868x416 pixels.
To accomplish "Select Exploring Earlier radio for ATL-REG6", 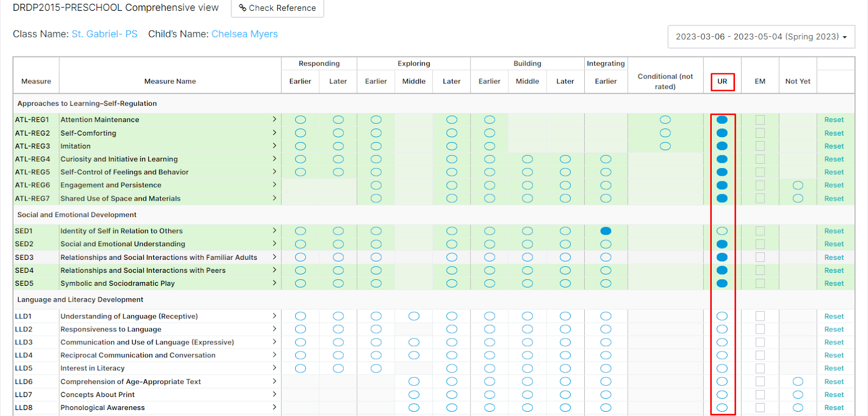I will pyautogui.click(x=376, y=185).
